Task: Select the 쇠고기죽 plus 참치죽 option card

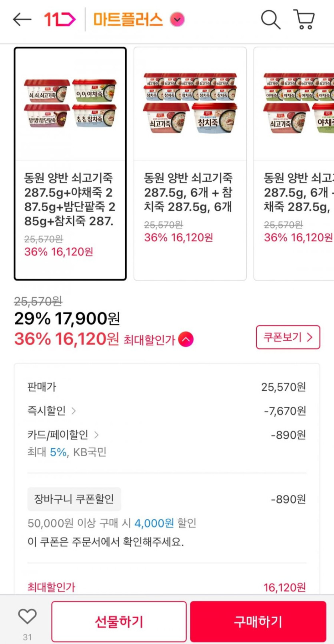Action: pyautogui.click(x=190, y=164)
